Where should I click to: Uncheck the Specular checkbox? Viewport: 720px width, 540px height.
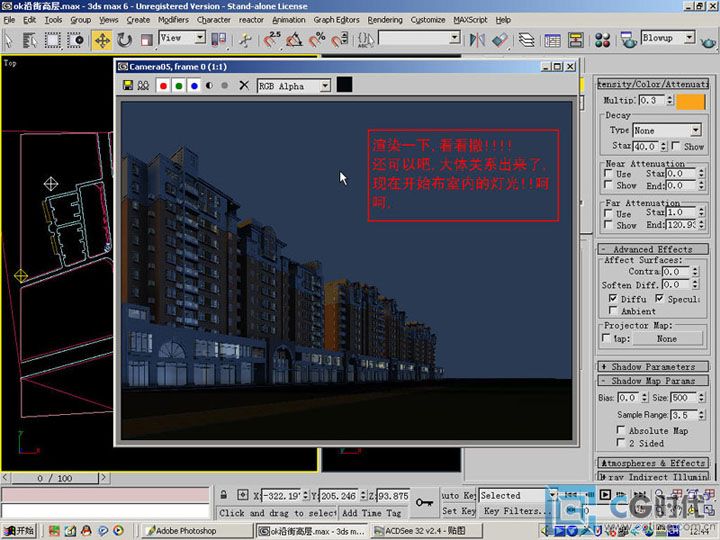(x=659, y=298)
